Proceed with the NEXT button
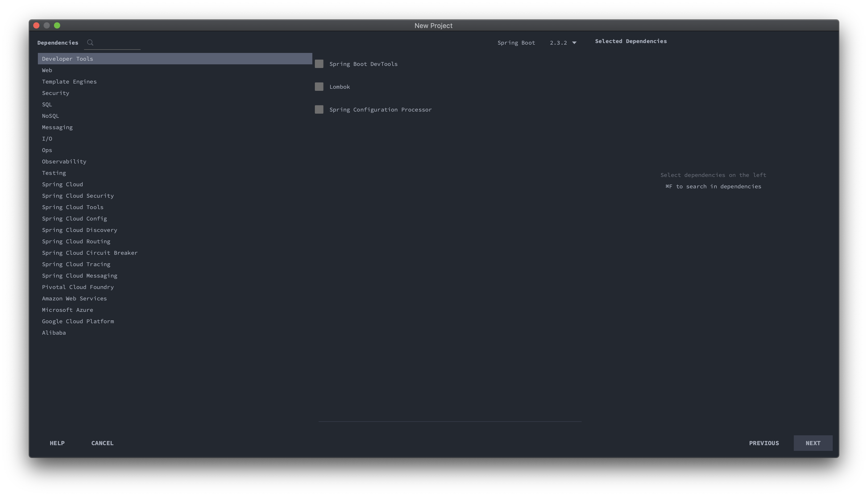Image resolution: width=868 pixels, height=496 pixels. (x=813, y=443)
